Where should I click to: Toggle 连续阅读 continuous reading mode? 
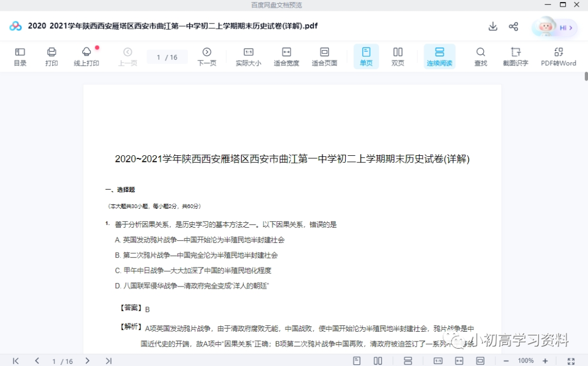pos(439,57)
